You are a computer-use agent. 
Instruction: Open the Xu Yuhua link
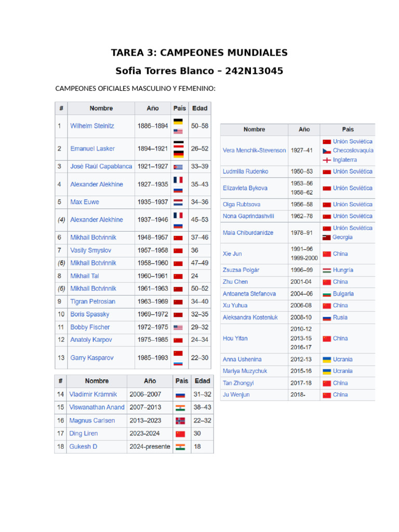click(235, 305)
